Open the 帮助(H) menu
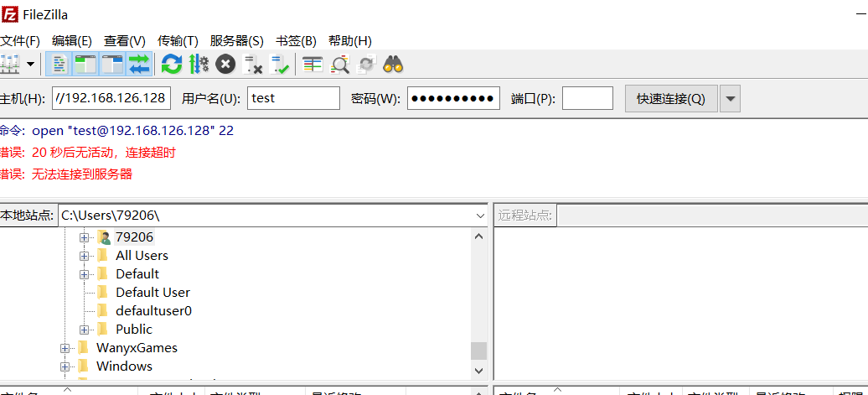This screenshot has width=868, height=395. 350,40
